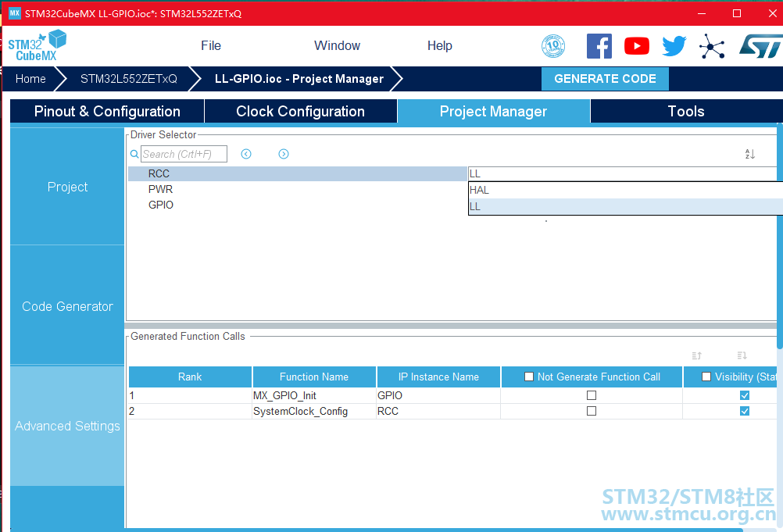
Task: Select the SystemClock_Config function name cell
Action: click(314, 411)
